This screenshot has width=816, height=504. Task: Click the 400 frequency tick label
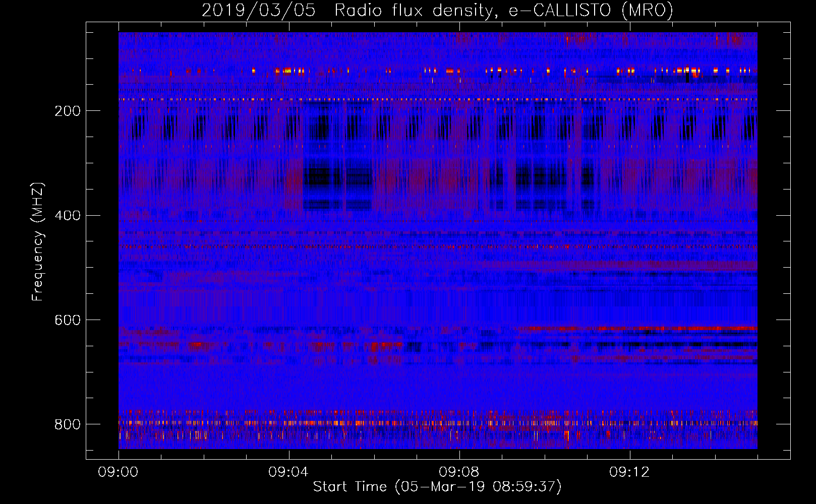pyautogui.click(x=68, y=216)
